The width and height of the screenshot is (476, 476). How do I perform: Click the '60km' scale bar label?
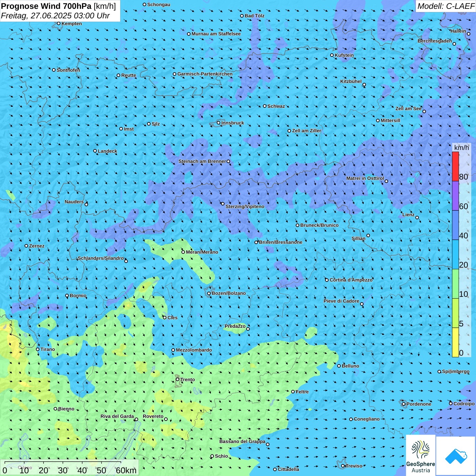click(126, 470)
